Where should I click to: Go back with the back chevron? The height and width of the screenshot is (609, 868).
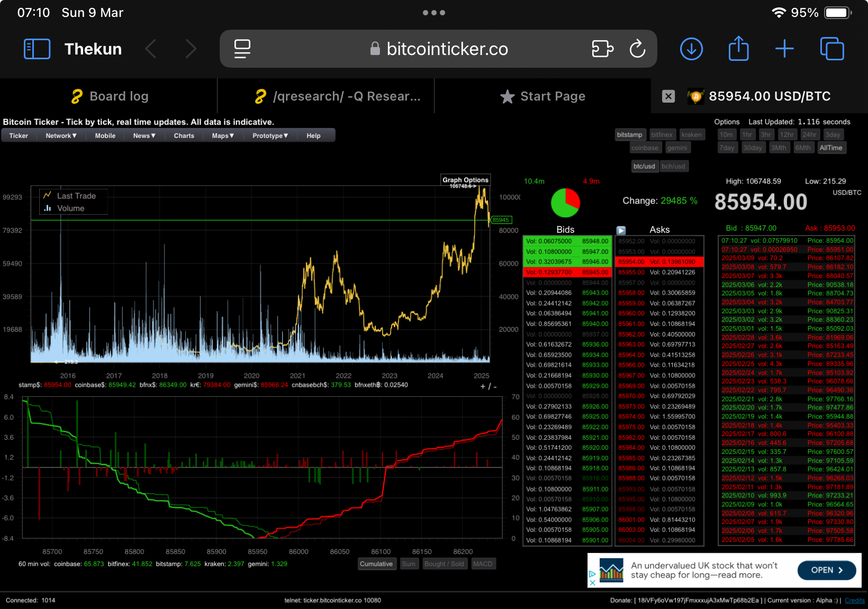[151, 49]
